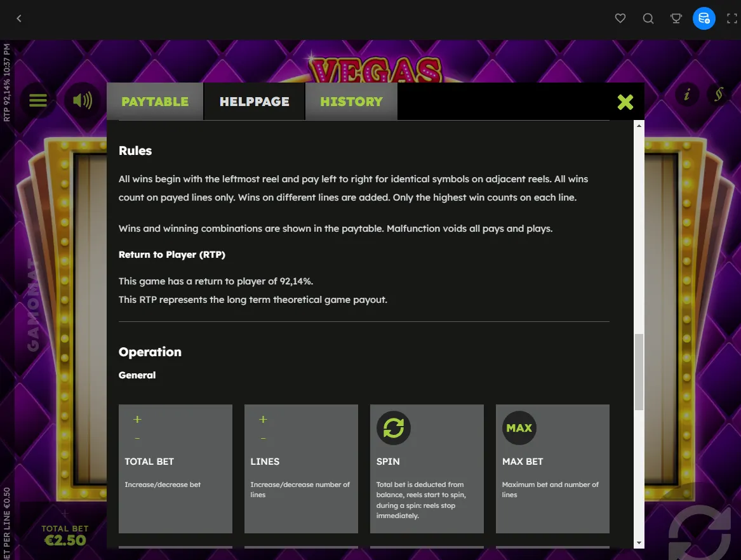Viewport: 741px width, 560px height.
Task: Click 'This game has a return to player of 92,14%.'
Action: coord(216,281)
